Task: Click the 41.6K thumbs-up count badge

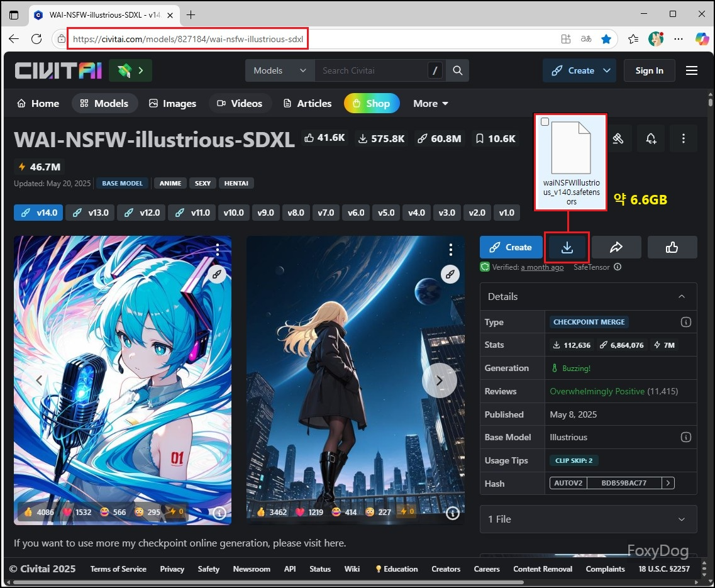Action: [324, 138]
